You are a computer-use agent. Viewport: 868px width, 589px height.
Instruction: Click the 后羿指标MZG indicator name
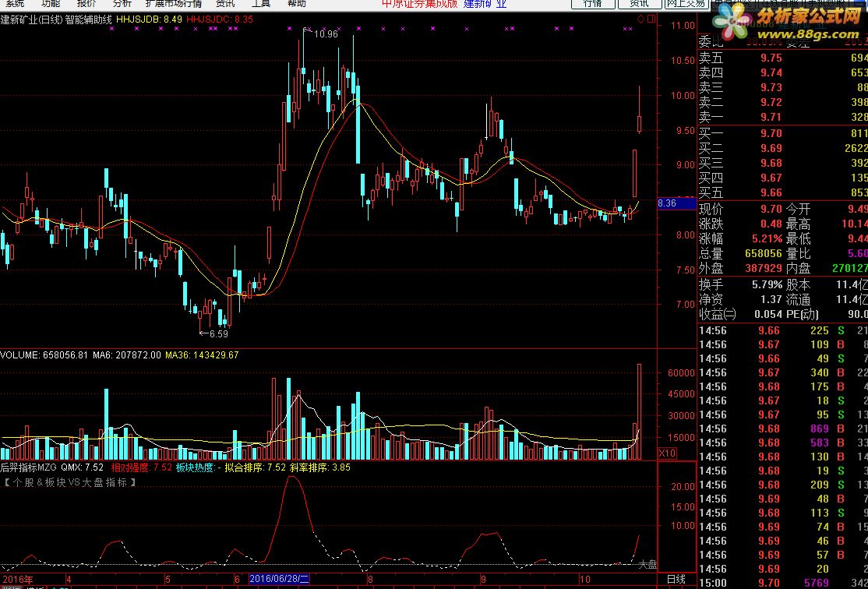click(29, 467)
